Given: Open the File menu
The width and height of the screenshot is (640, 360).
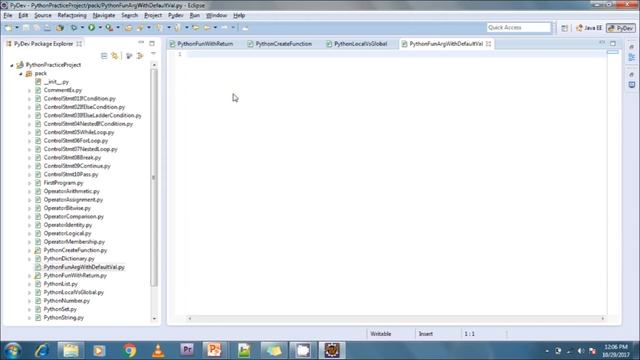Looking at the screenshot, I should (8, 16).
